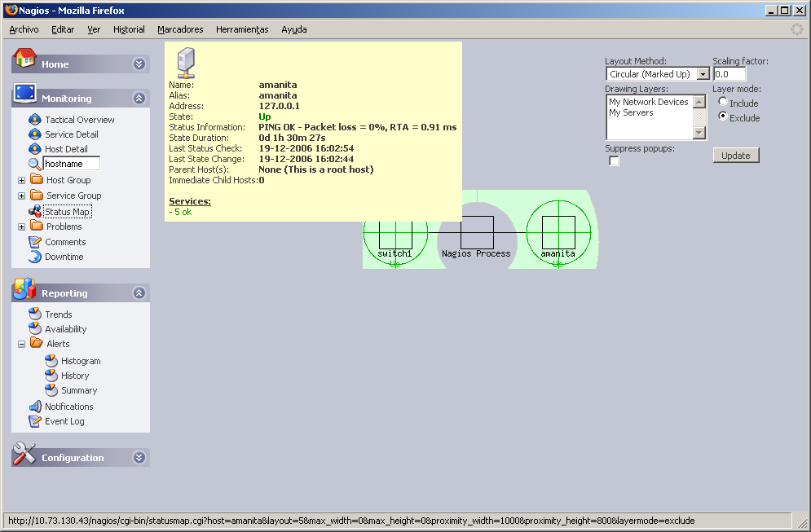This screenshot has height=532, width=811.
Task: Expand the Host Group tree node
Action: coord(21,180)
